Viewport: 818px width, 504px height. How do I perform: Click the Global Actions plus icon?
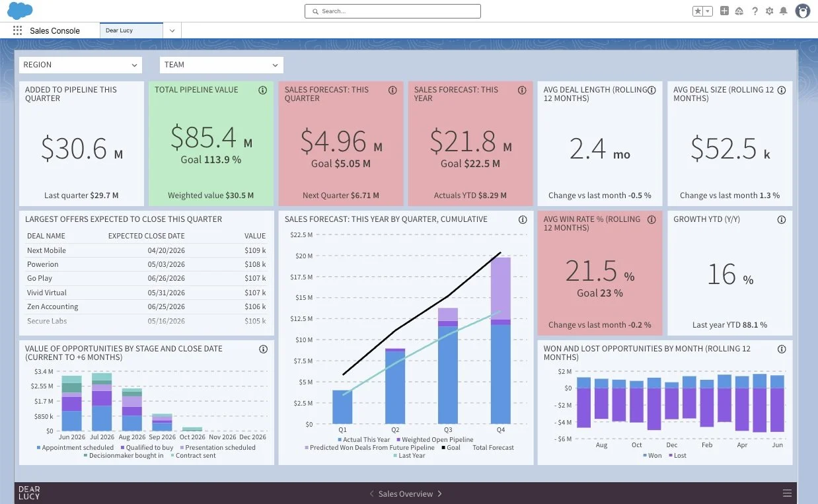[724, 11]
